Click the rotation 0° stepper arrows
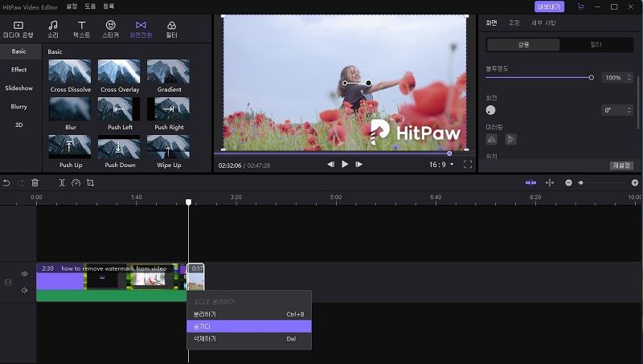 [629, 110]
